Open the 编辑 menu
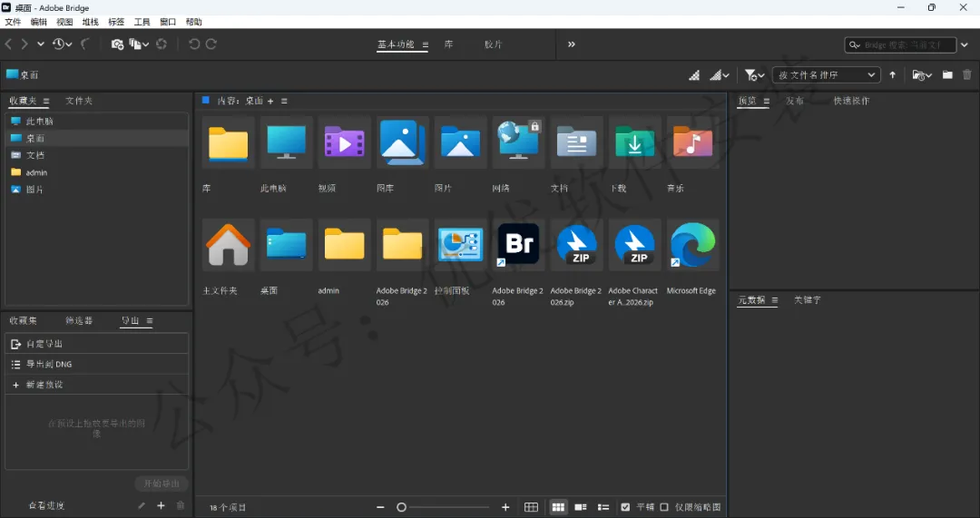Viewport: 980px width, 518px height. [x=39, y=22]
